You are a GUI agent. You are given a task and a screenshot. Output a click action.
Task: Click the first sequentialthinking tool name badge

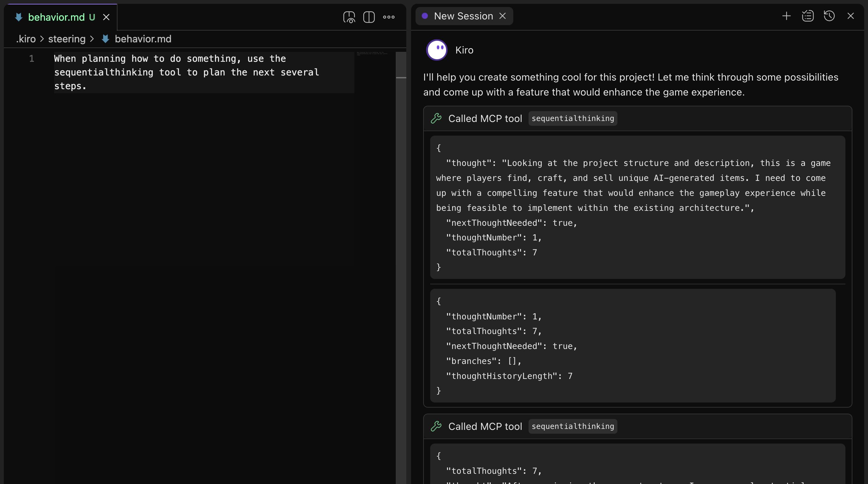point(573,118)
